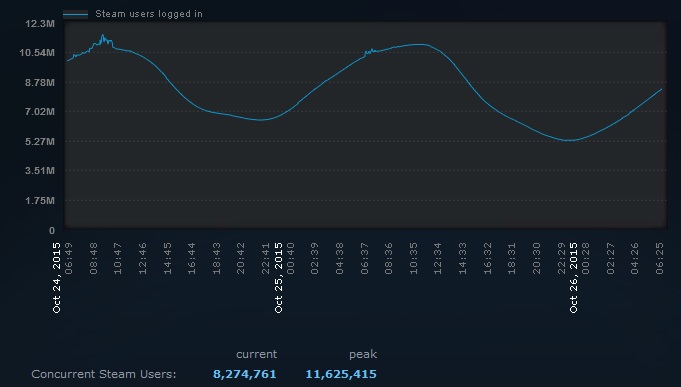
Task: Click the 06:49 time tick label
Action: [69, 259]
